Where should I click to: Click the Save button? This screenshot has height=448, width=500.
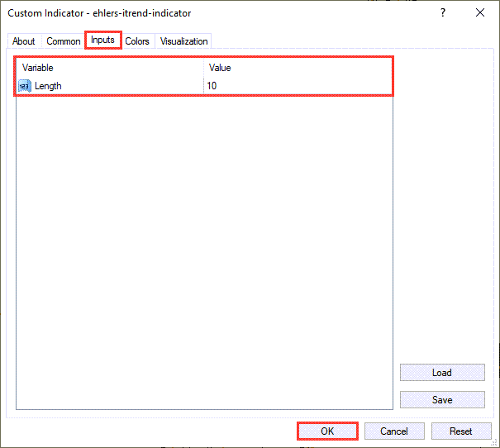coord(442,400)
